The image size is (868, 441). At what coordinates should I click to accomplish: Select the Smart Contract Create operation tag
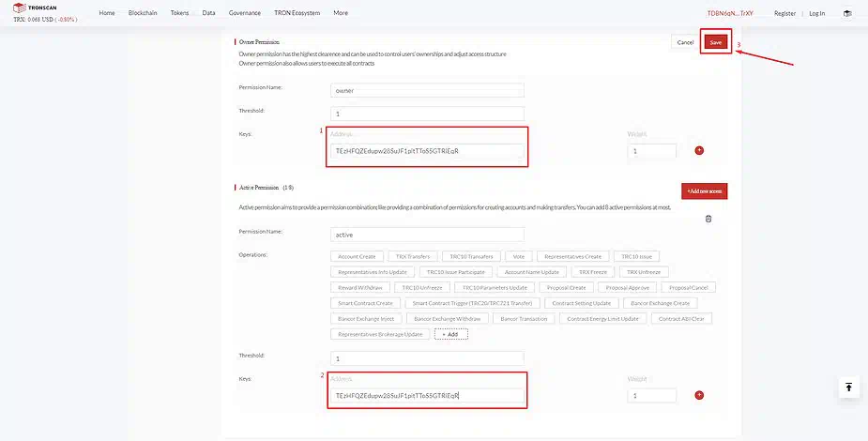click(x=365, y=303)
